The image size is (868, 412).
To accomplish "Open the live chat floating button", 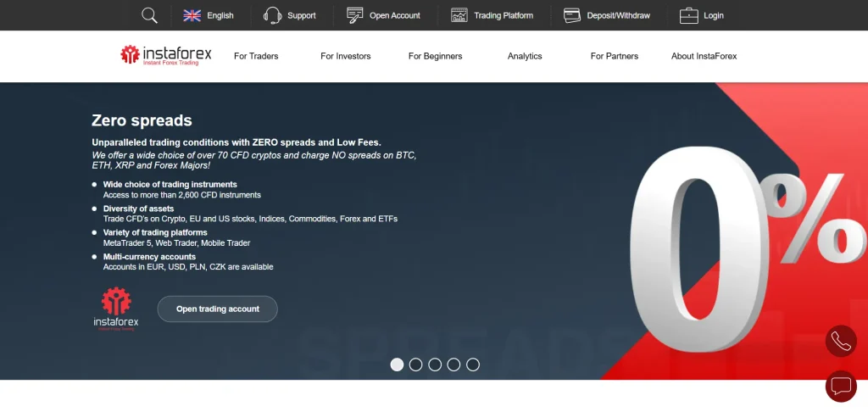I will [x=841, y=386].
